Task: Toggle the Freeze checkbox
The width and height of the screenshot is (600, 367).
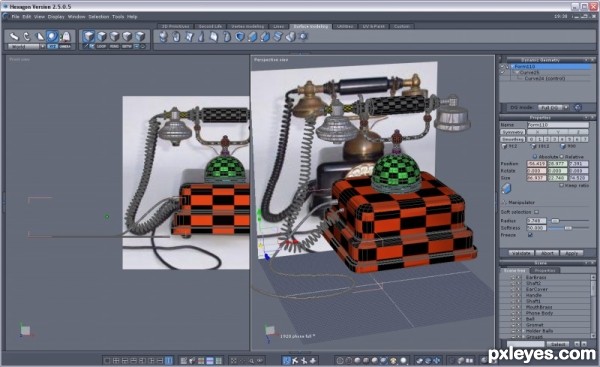Action: click(530, 235)
